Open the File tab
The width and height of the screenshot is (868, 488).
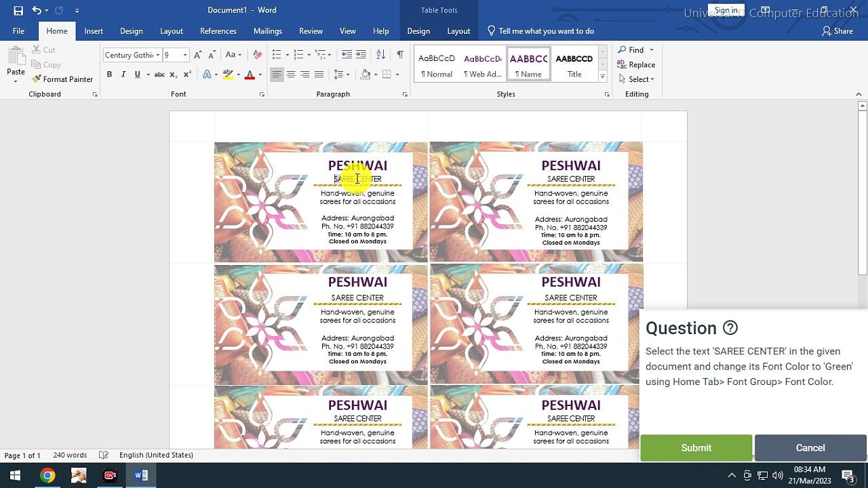pyautogui.click(x=18, y=30)
